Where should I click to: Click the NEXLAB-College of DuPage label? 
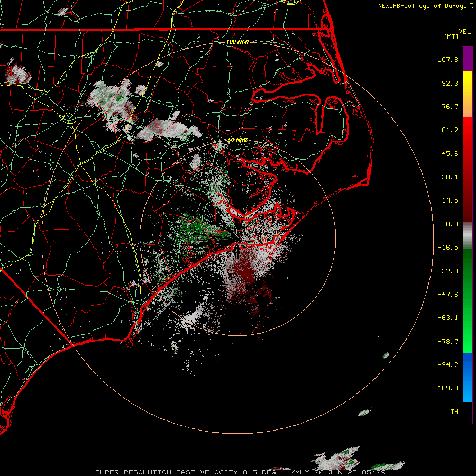[422, 6]
